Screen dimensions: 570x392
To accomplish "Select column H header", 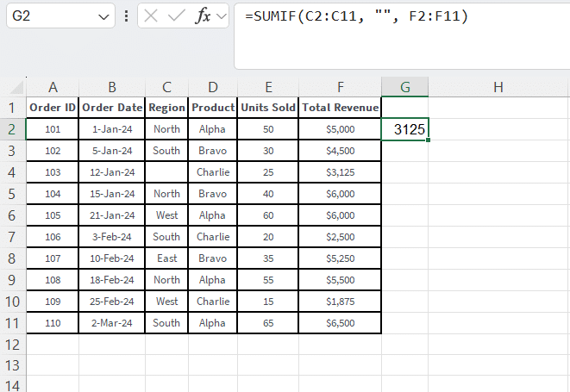I will point(498,87).
